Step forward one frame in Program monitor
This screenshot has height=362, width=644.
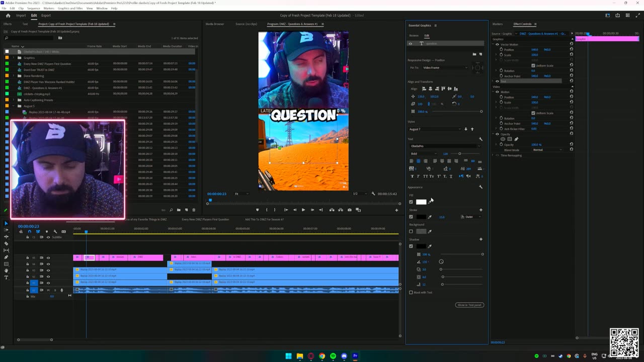[x=312, y=210]
